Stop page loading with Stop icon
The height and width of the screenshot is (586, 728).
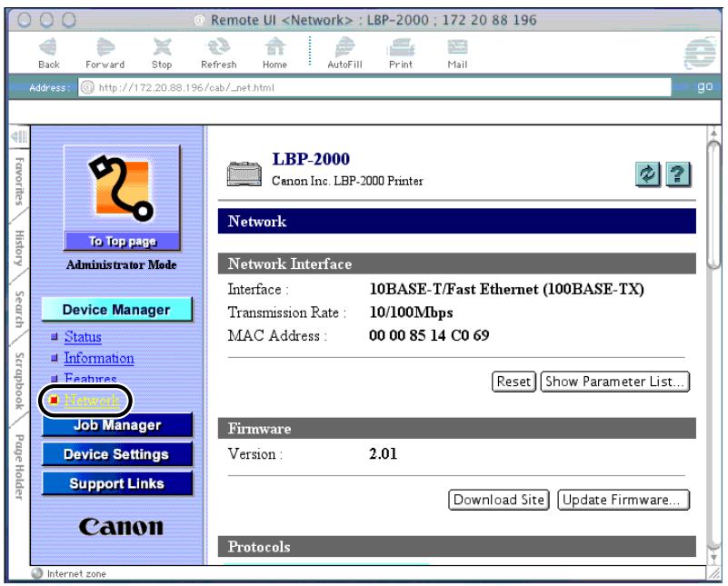click(x=162, y=47)
